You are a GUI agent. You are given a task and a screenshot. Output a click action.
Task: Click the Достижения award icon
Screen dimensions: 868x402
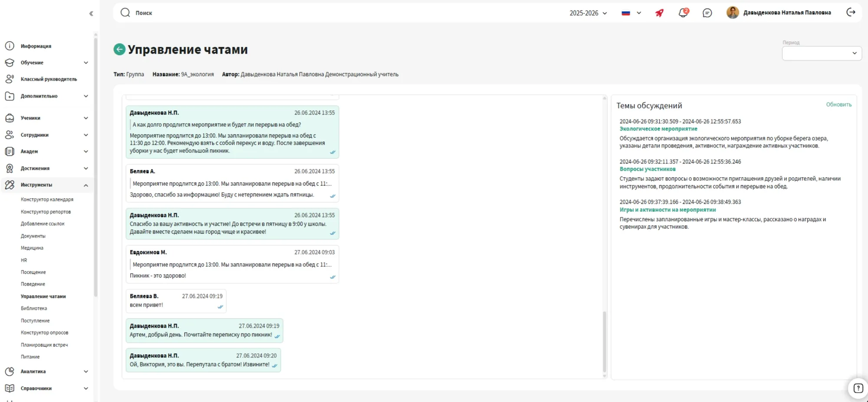click(10, 168)
